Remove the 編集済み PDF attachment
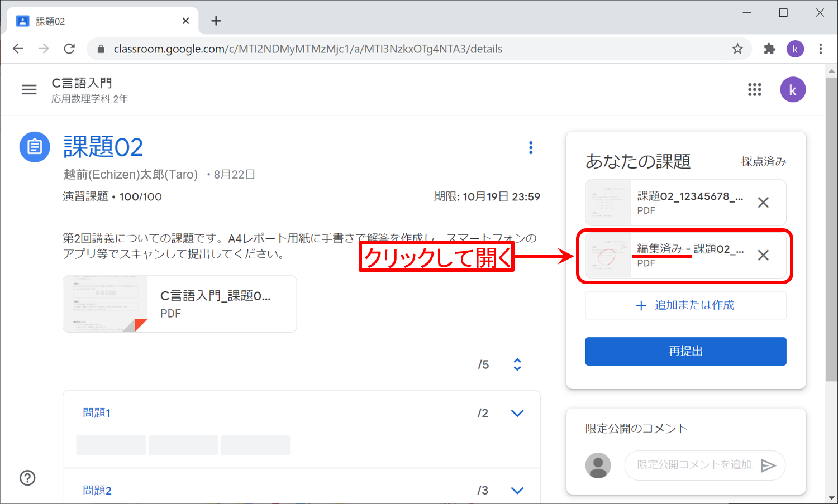Image resolution: width=838 pixels, height=504 pixels. coord(763,256)
